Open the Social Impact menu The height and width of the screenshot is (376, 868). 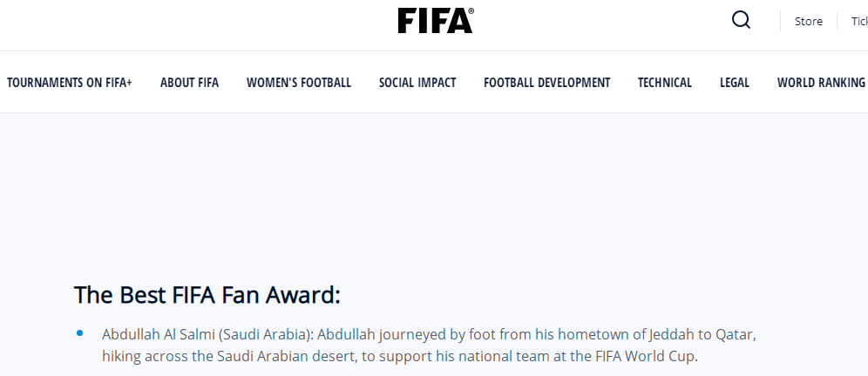tap(417, 83)
